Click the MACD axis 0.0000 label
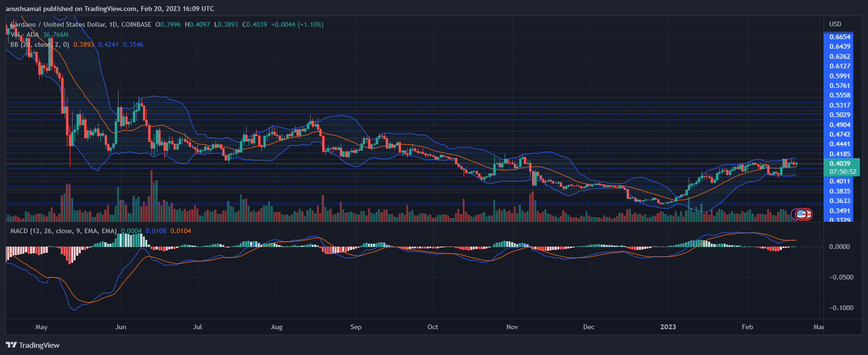Viewport: 868px width, 355px height. pyautogui.click(x=840, y=247)
